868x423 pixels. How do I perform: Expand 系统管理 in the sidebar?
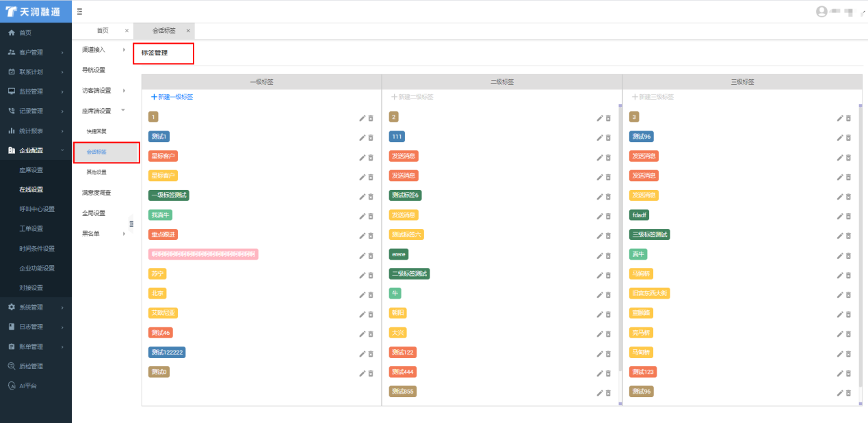point(36,308)
